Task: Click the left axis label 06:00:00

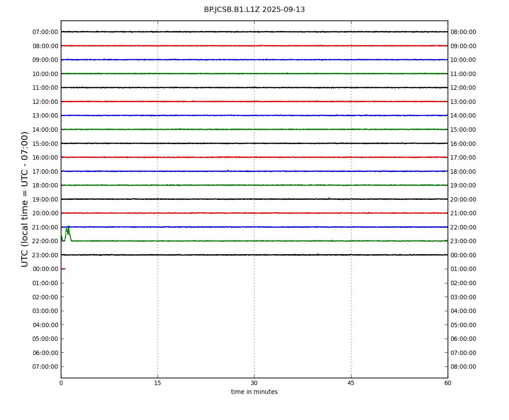Action: (x=45, y=353)
